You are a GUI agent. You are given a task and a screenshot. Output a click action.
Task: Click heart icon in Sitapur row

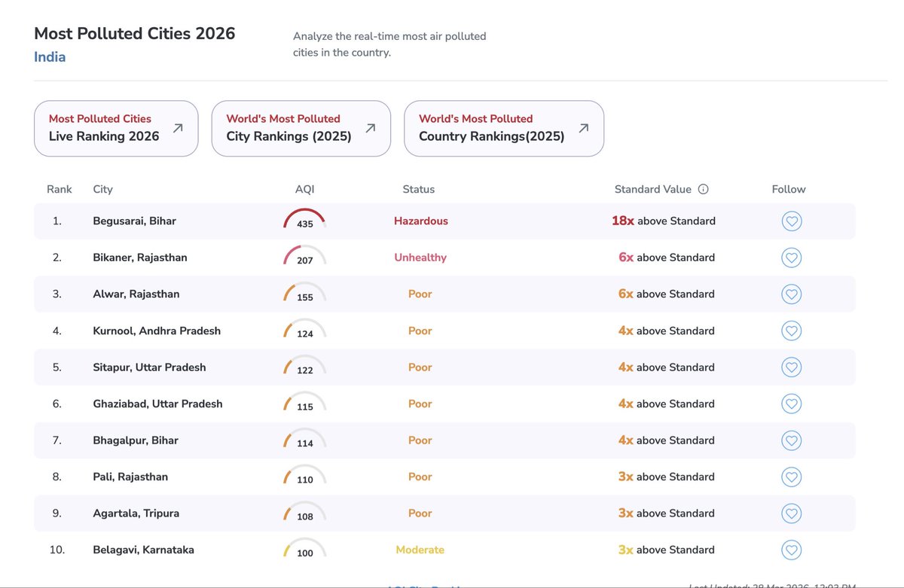791,367
